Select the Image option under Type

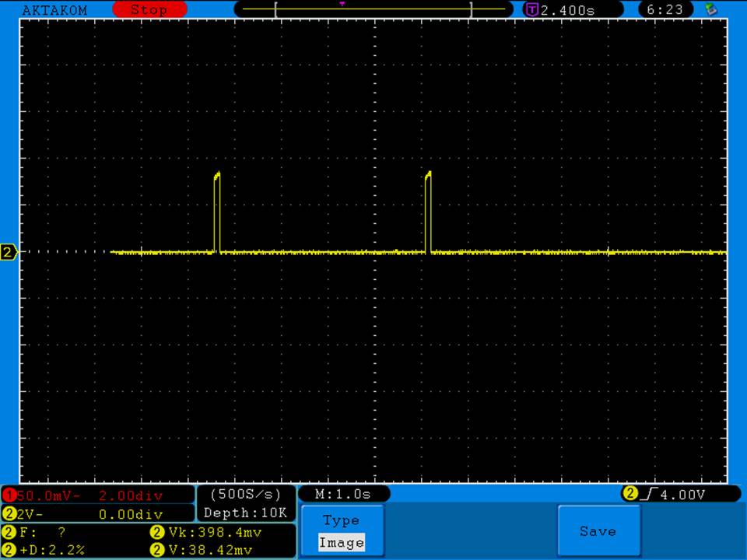pyautogui.click(x=342, y=543)
